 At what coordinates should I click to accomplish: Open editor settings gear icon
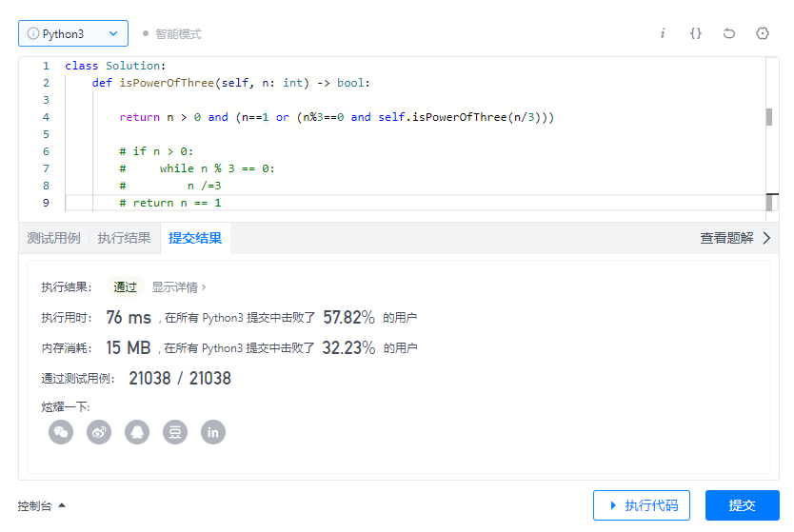[762, 33]
